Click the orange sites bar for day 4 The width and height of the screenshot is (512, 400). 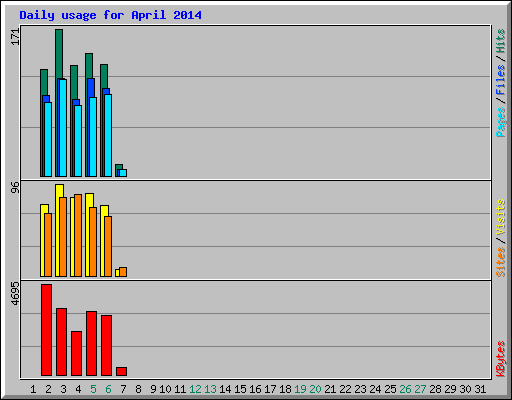point(78,235)
